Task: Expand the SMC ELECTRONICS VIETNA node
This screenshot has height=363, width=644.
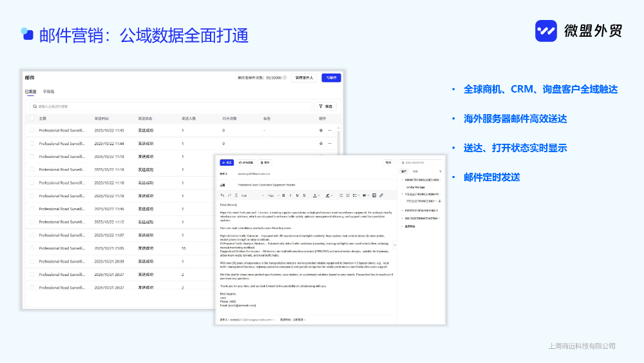Action: pyautogui.click(x=402, y=219)
